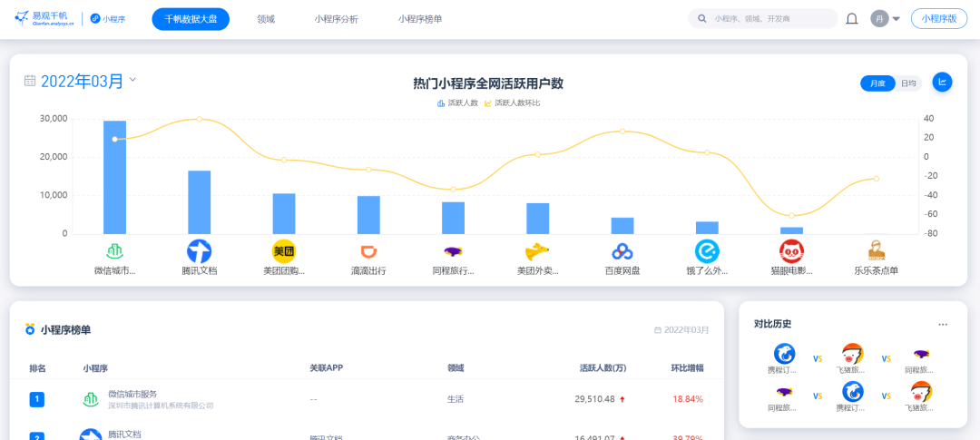Click 百度网盘 icon under the chart

pos(622,251)
